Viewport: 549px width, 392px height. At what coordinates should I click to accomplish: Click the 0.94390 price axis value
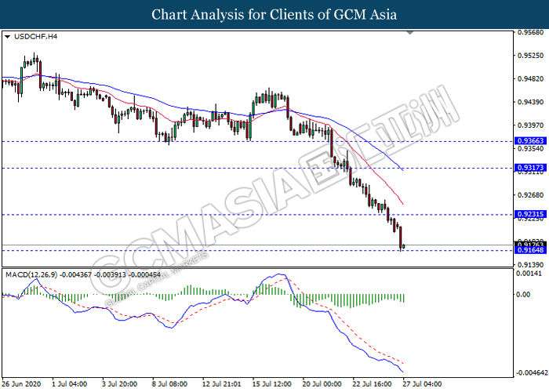point(531,102)
